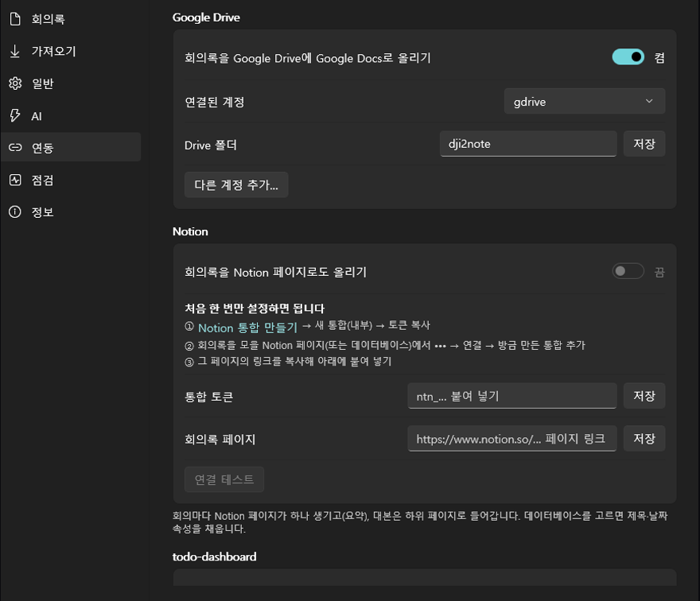Open the AI settings section
The width and height of the screenshot is (700, 601).
point(72,115)
